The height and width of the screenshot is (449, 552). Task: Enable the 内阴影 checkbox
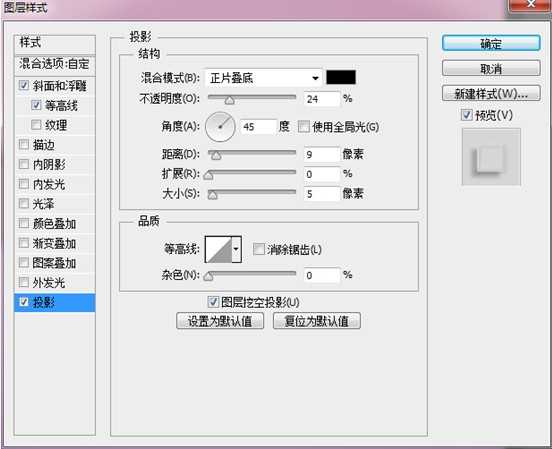(x=24, y=164)
